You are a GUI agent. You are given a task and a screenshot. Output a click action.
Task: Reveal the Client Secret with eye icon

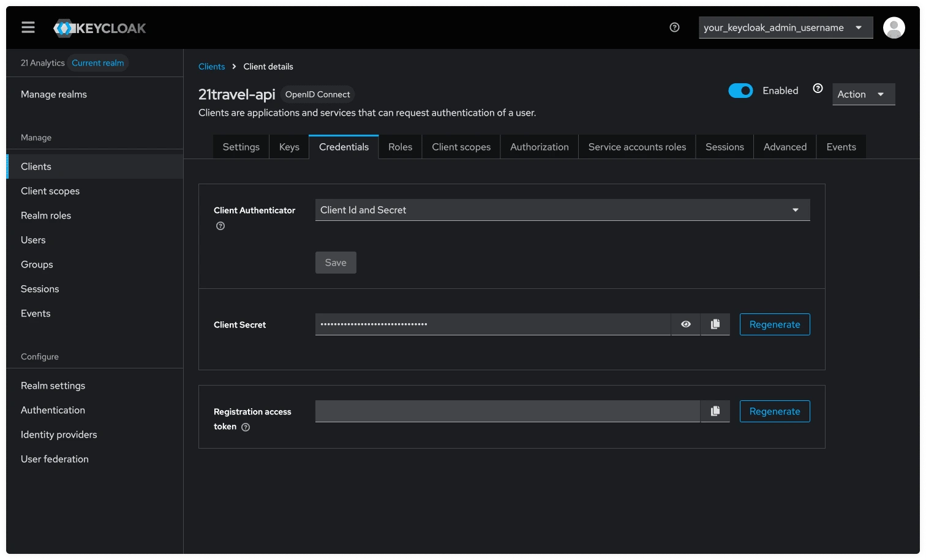point(686,324)
